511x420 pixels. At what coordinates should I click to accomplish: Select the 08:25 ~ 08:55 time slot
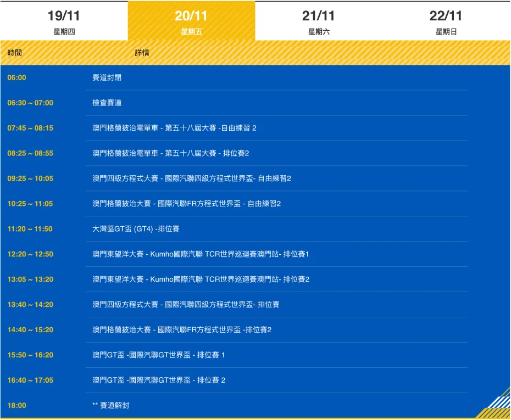pyautogui.click(x=30, y=153)
